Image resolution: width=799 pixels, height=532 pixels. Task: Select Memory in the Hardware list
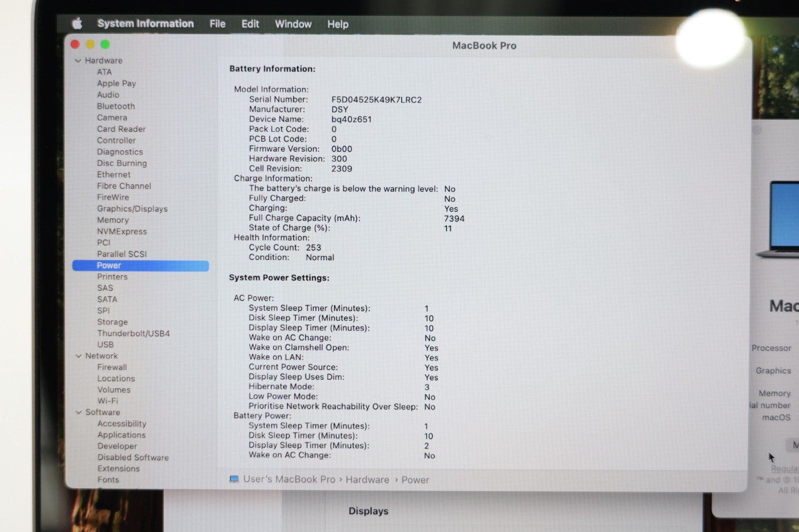click(113, 220)
